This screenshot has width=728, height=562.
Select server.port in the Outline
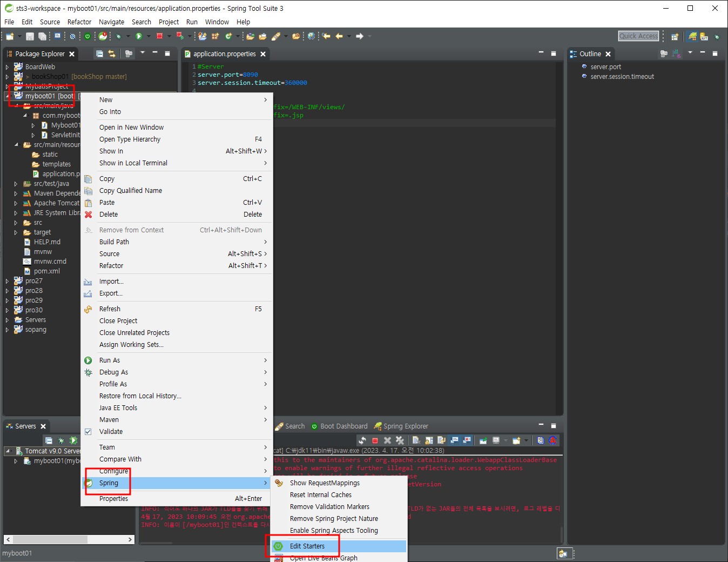pyautogui.click(x=605, y=67)
